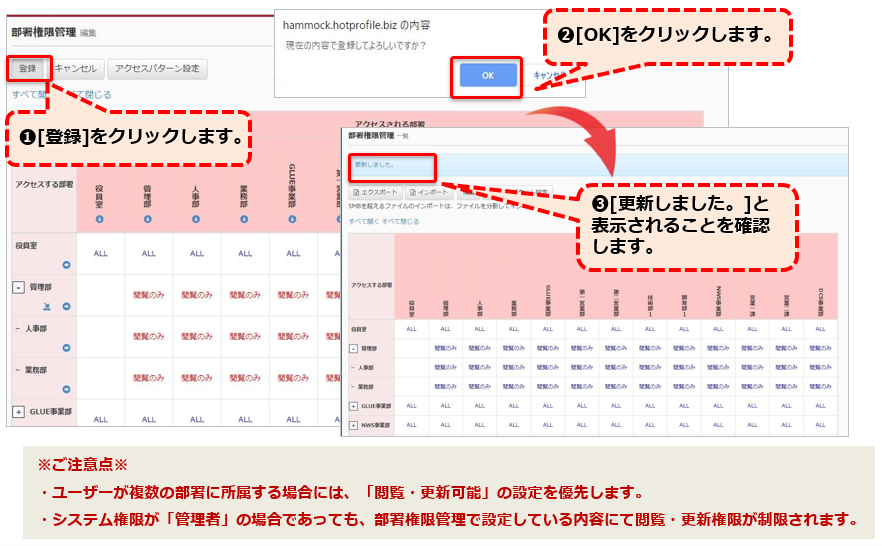The width and height of the screenshot is (882, 546).
Task: Select the edit window's 閲覧のみ cell at 管理部 row, GLUE事業部 column
Action: click(x=293, y=295)
